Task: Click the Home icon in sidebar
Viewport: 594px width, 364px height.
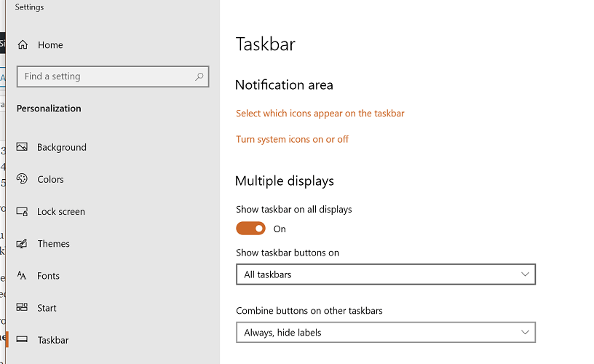Action: 23,45
